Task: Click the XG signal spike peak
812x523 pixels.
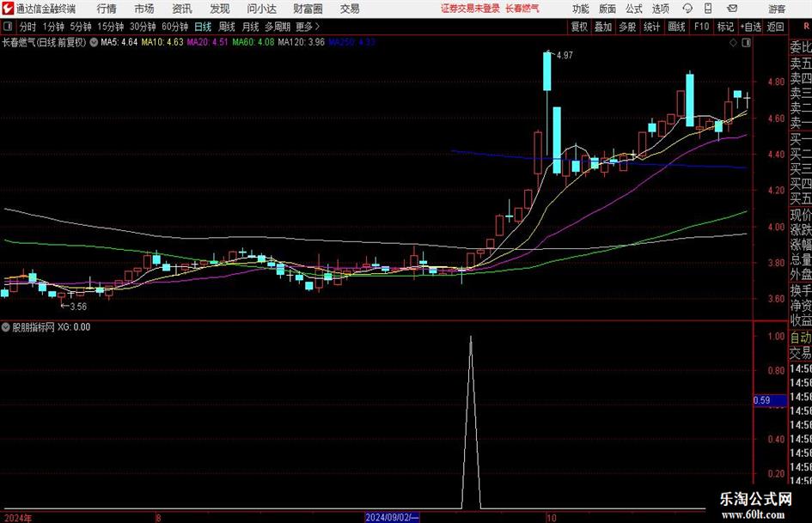Action: click(471, 338)
